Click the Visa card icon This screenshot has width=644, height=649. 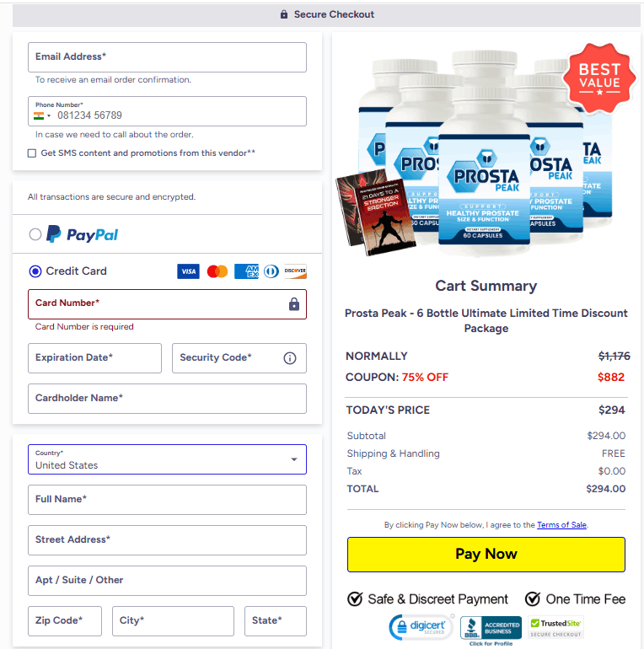pyautogui.click(x=188, y=271)
